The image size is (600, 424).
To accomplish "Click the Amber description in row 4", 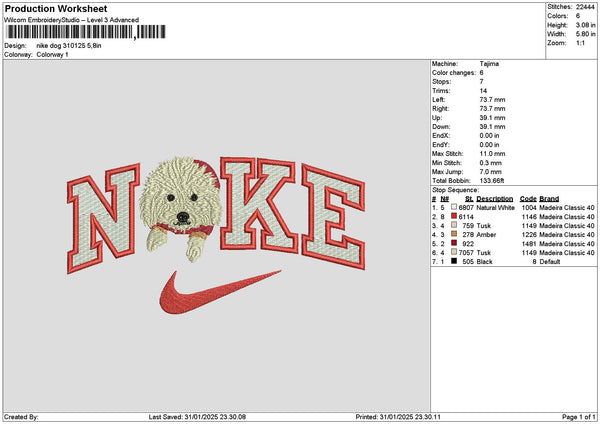I will point(486,235).
